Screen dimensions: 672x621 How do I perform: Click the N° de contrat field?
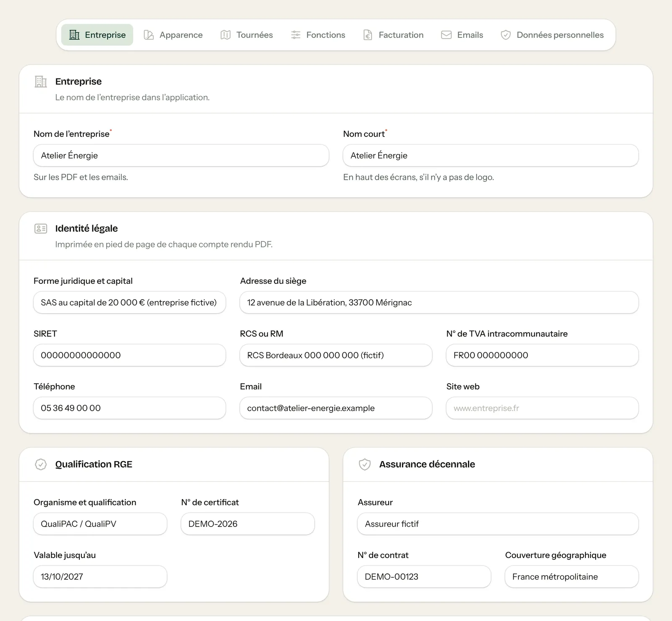click(x=424, y=576)
